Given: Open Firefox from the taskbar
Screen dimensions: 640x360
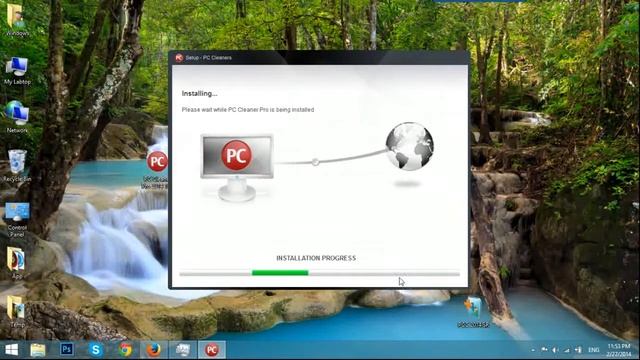Looking at the screenshot, I should point(154,350).
